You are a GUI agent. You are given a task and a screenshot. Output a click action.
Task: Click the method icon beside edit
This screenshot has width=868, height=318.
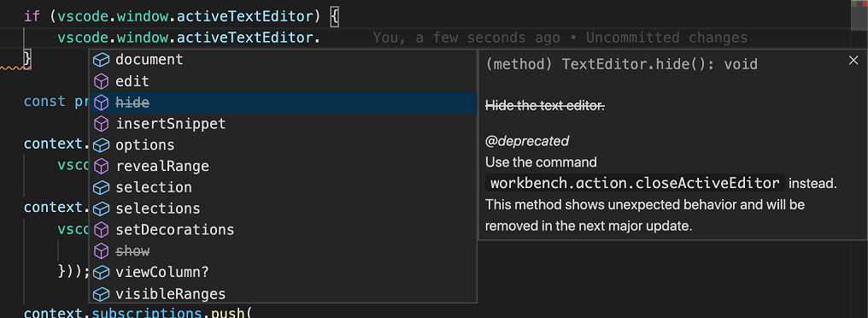pos(102,81)
